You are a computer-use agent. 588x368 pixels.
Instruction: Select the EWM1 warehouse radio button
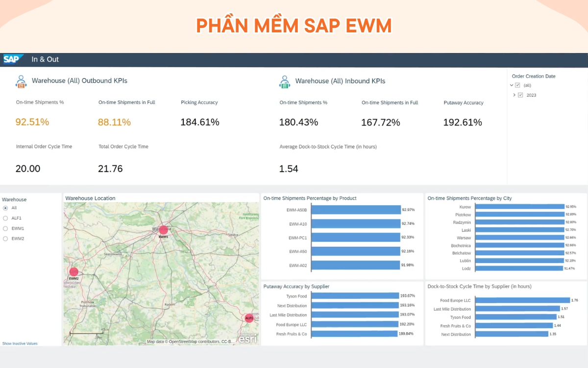click(5, 229)
